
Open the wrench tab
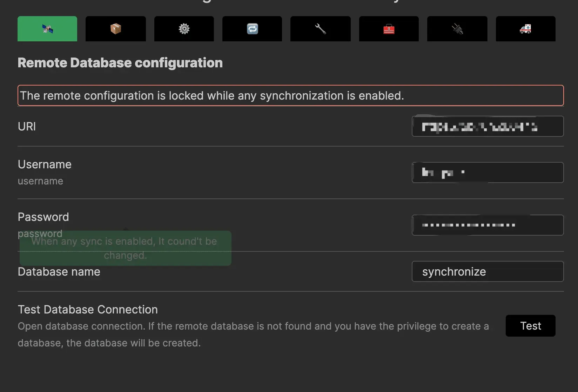pos(320,29)
